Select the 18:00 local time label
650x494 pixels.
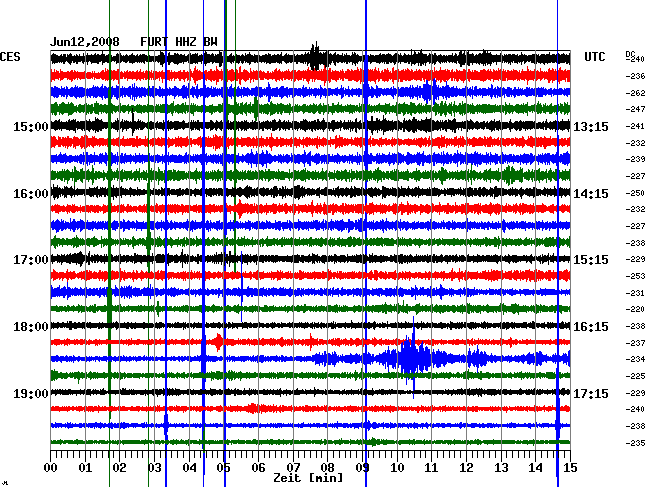[31, 327]
